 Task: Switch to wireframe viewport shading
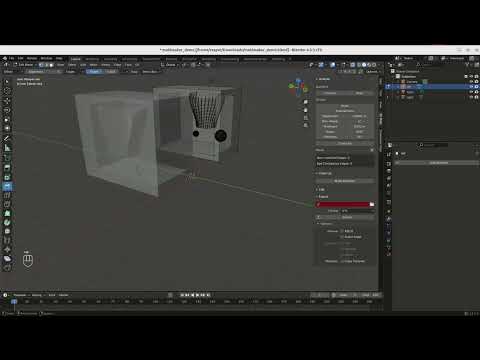point(359,65)
